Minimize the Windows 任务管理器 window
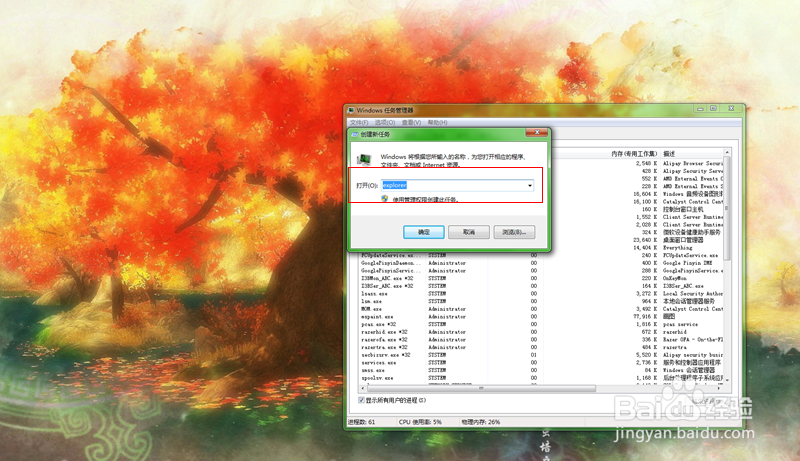800x461 pixels. pyautogui.click(x=700, y=109)
